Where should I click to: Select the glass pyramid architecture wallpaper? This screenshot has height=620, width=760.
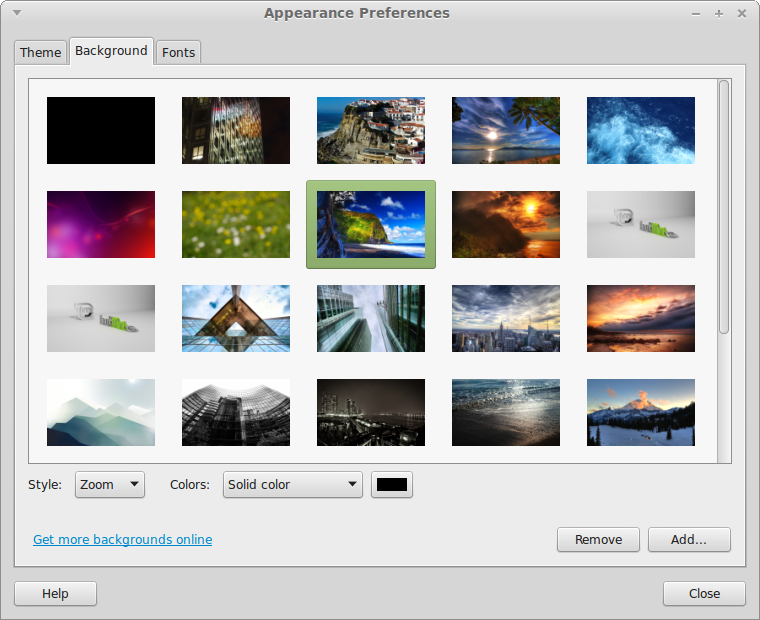click(236, 318)
